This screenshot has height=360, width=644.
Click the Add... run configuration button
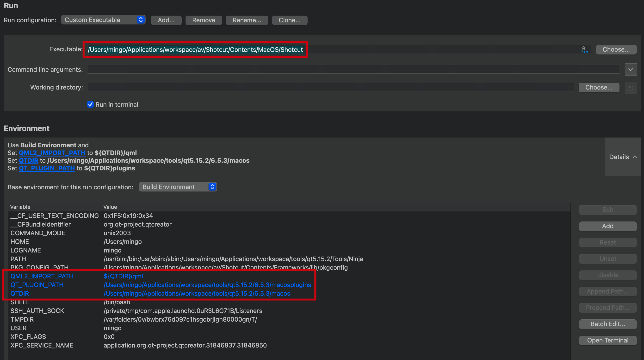(x=166, y=20)
